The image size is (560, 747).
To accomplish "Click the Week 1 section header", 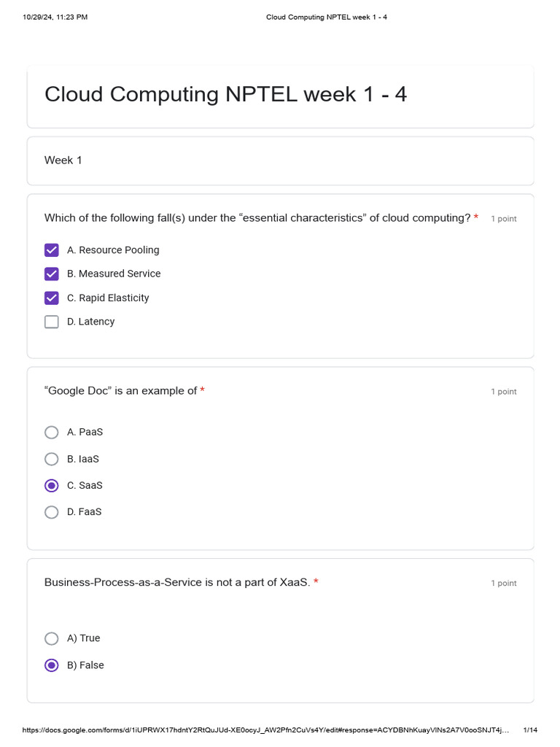I will click(63, 160).
